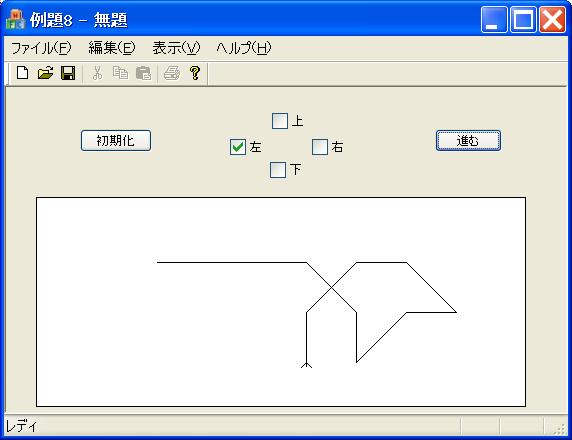The width and height of the screenshot is (572, 440).
Task: Click the 進む button
Action: click(468, 140)
